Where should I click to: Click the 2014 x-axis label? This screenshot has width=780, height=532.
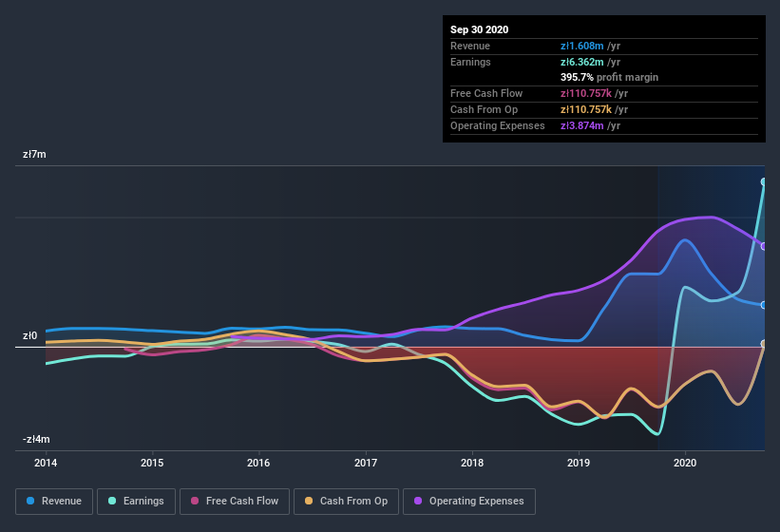pos(46,463)
